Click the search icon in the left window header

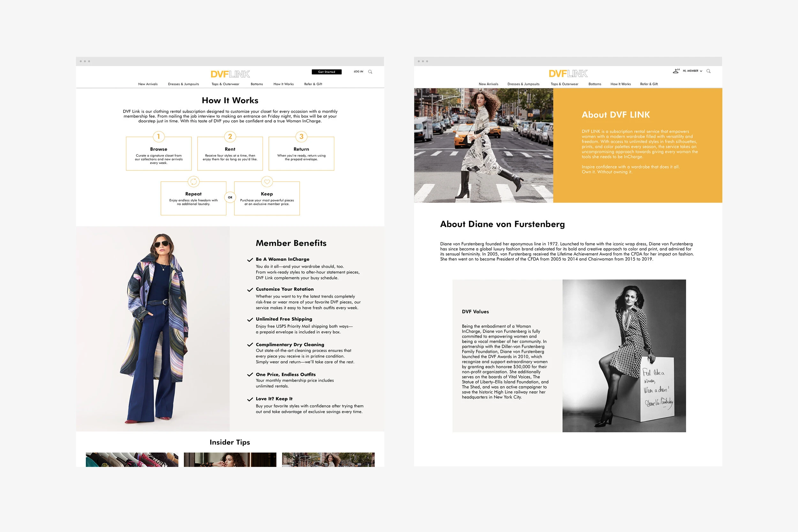(x=370, y=71)
